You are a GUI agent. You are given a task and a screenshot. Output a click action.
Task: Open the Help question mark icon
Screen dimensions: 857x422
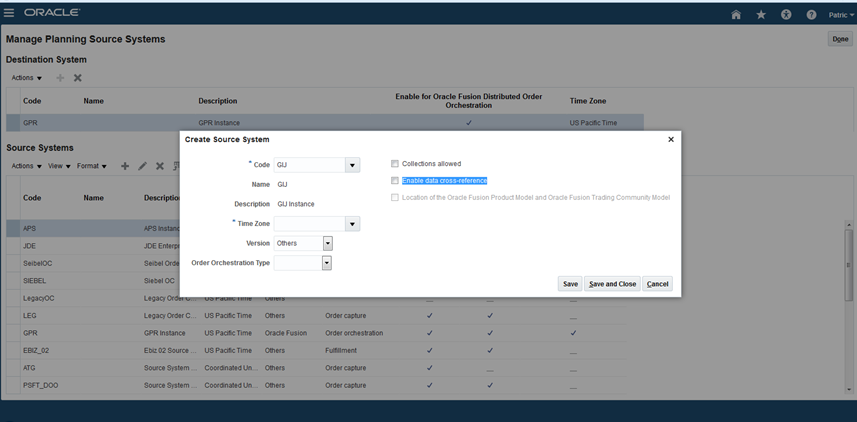pos(811,15)
